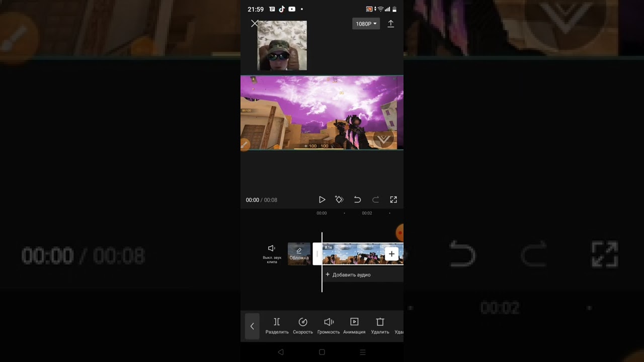Viewport: 644px width, 362px height.
Task: Open Скорость speed settings
Action: pos(303,326)
